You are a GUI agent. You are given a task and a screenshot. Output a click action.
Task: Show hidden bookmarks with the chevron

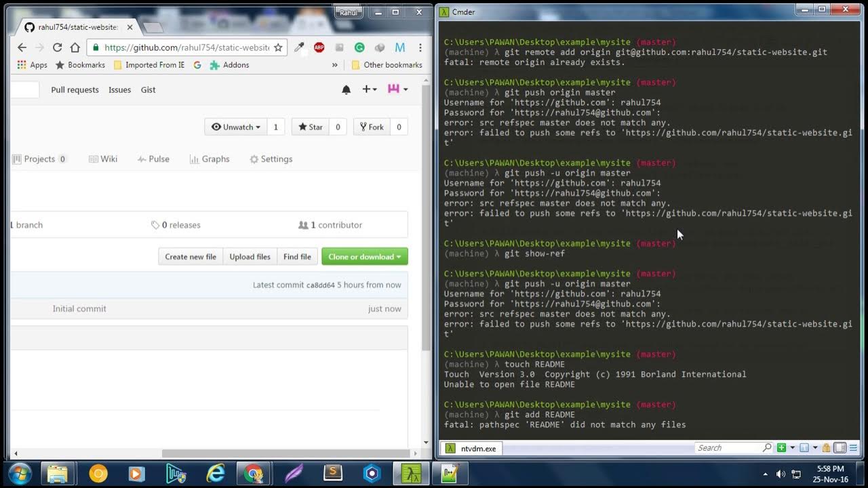[334, 65]
